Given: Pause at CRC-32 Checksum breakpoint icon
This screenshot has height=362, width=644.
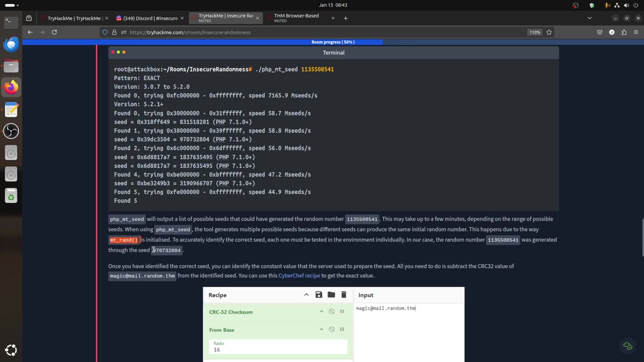Looking at the screenshot, I should click(x=342, y=312).
